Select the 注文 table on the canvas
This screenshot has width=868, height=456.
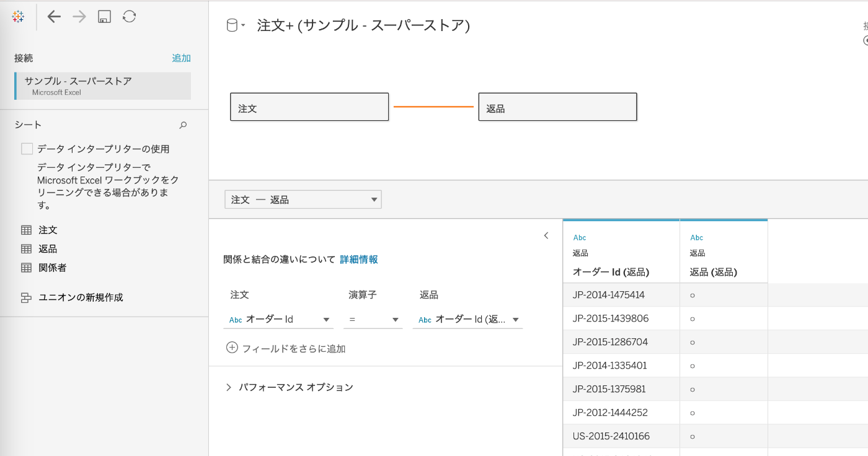coord(309,107)
